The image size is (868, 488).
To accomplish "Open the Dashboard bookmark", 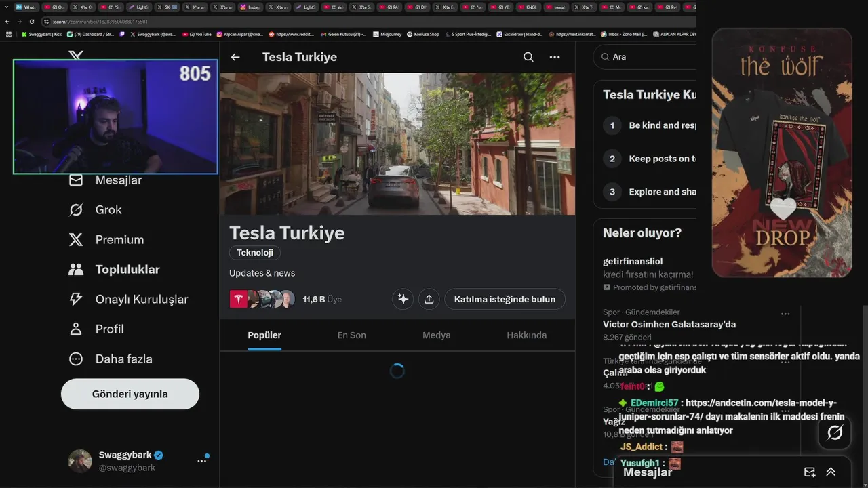I will coord(91,34).
